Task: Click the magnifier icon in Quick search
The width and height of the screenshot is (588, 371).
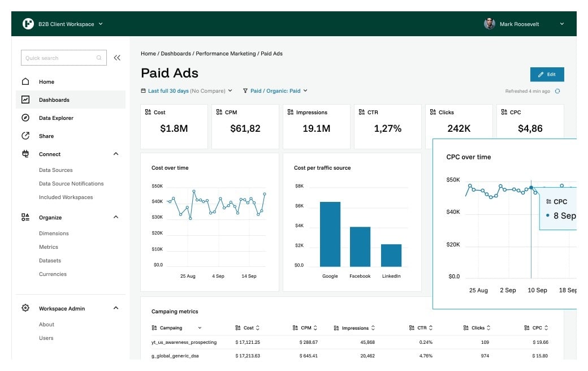Action: [x=99, y=58]
